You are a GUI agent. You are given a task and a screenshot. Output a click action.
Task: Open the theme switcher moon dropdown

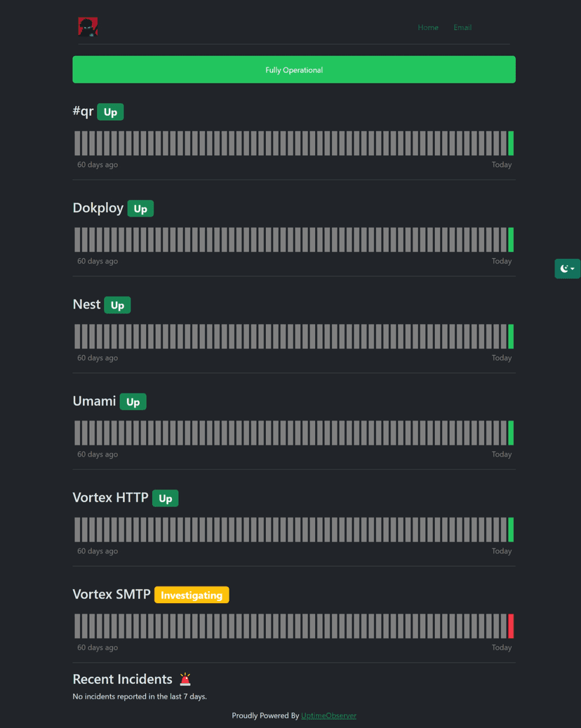pos(567,269)
